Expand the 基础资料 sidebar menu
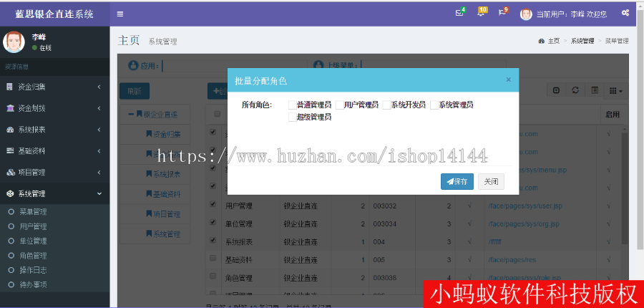This screenshot has width=644, height=308. point(54,151)
